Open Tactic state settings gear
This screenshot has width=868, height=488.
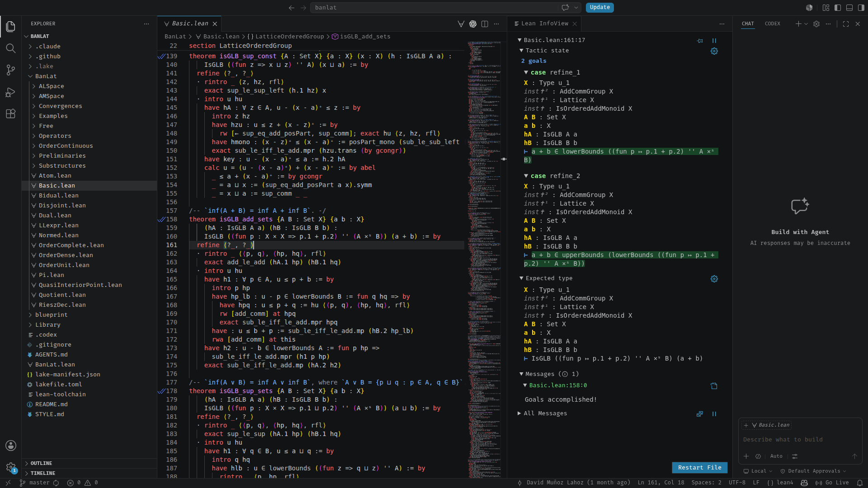tap(714, 51)
